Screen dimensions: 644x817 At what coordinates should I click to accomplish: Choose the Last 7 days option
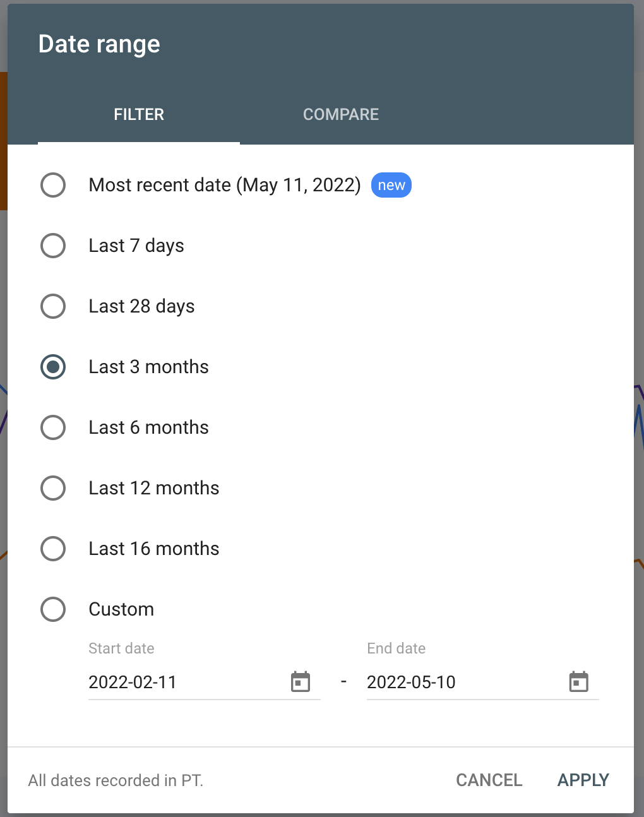tap(53, 246)
